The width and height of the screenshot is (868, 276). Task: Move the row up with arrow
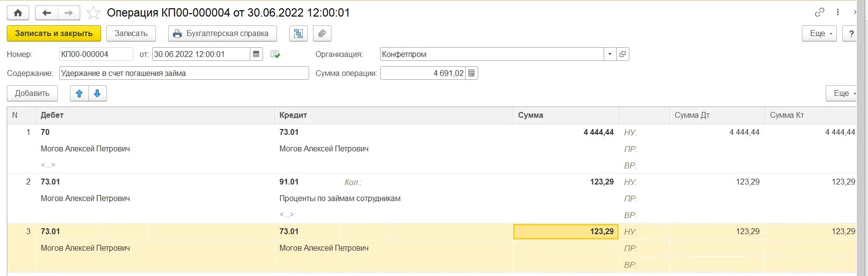tap(79, 93)
